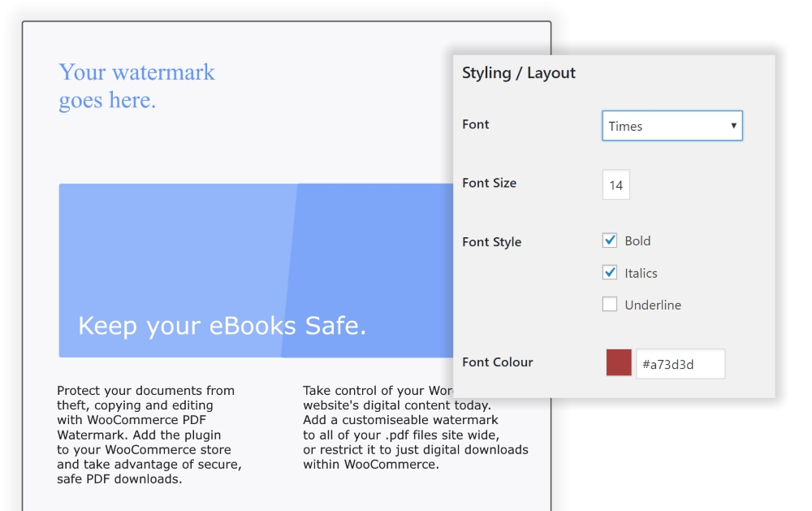
Task: Click the red Font Colour swatch
Action: pos(618,363)
